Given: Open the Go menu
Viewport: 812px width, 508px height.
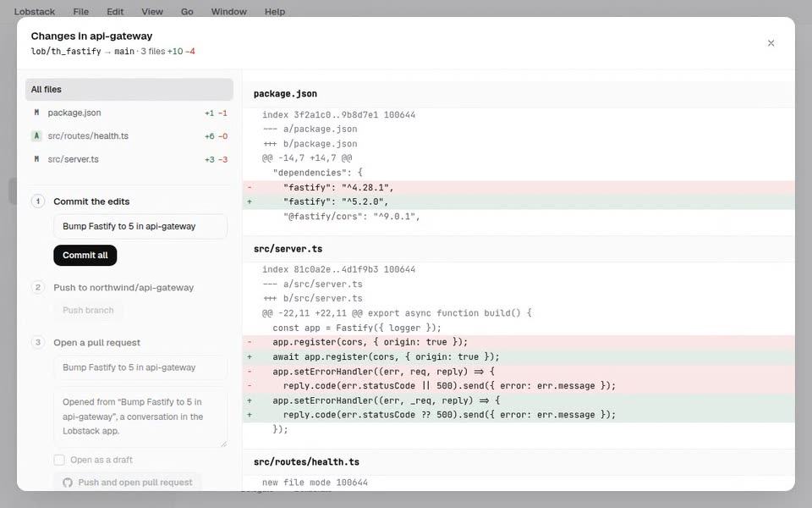Looking at the screenshot, I should (187, 11).
